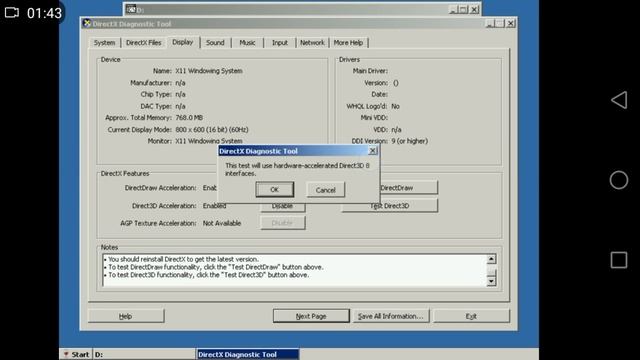The image size is (640, 360).
Task: Switch to the System tab
Action: pos(104,43)
